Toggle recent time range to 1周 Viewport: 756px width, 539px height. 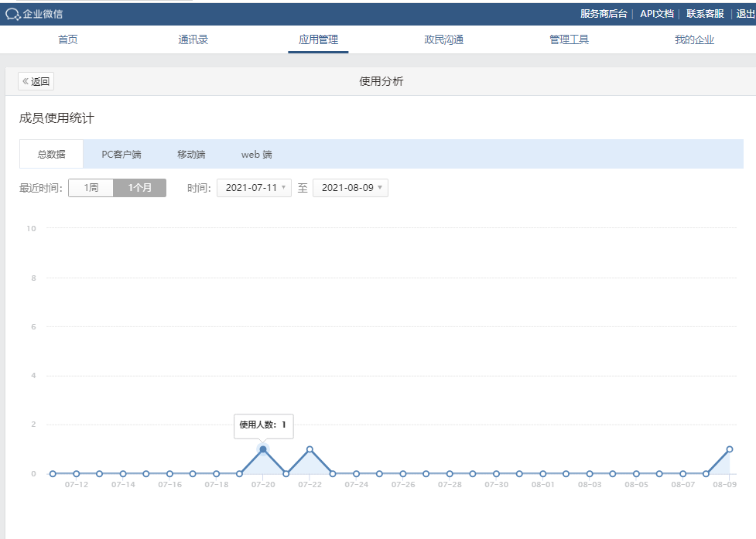click(91, 188)
